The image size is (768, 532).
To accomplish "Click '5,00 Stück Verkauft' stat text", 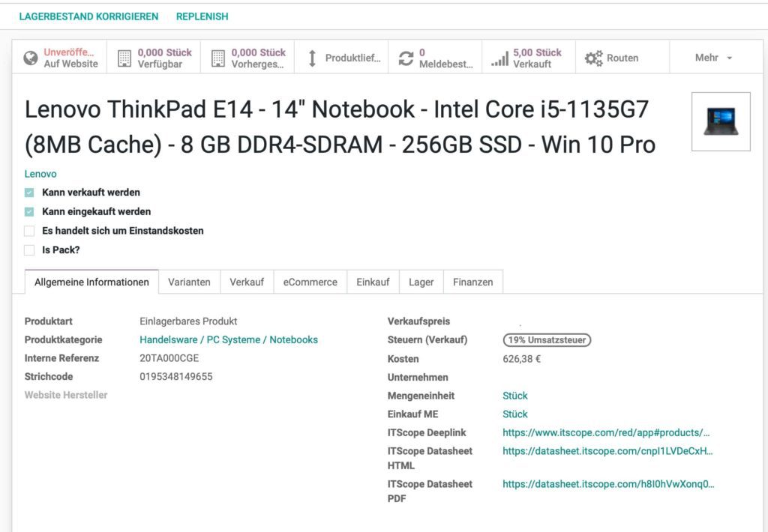I will 537,58.
